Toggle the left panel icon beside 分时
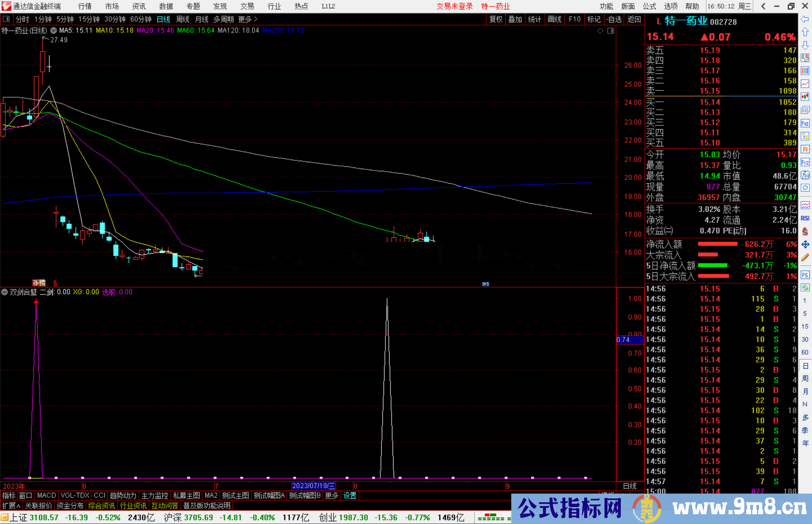Image resolution: width=812 pixels, height=524 pixels. tap(6, 19)
